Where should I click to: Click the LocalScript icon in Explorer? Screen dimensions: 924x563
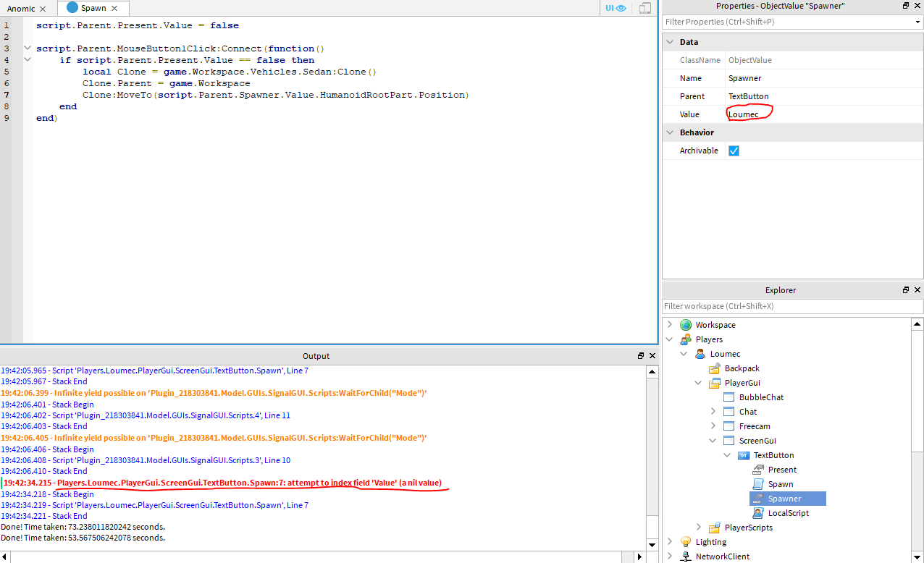point(757,513)
